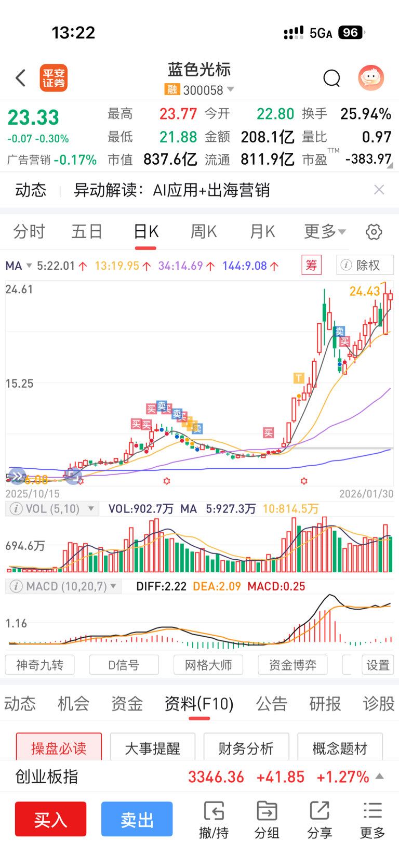Viewport: 399px width, 868px height.
Task: Switch to the 资金 tab
Action: (x=127, y=704)
